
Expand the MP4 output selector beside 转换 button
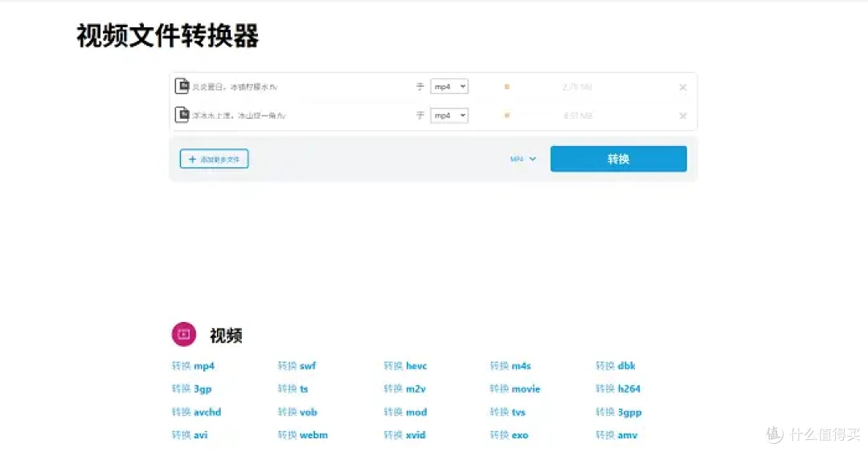point(522,159)
